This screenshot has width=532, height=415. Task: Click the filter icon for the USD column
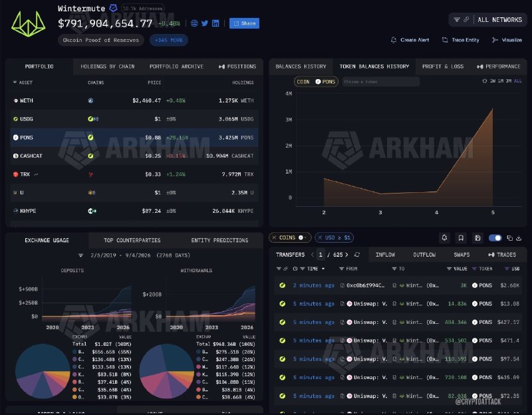(x=507, y=269)
